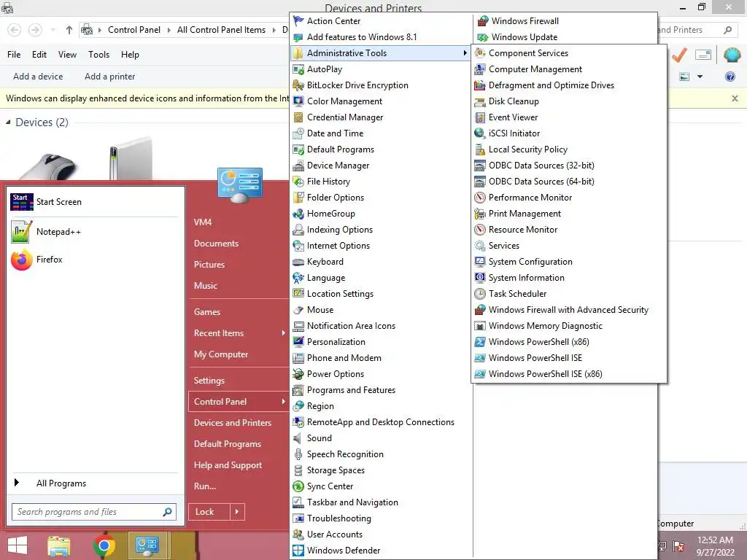Open the View menu

pos(67,55)
